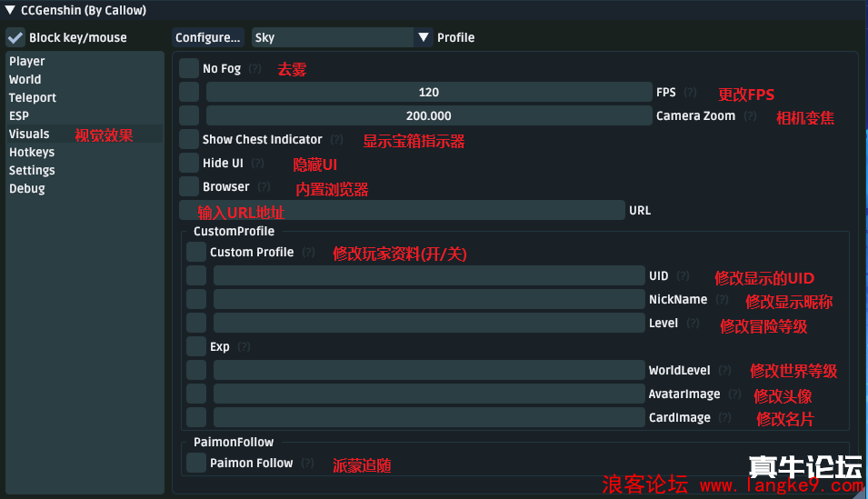Select the Sky profile combo box
This screenshot has height=499, width=868.
[x=333, y=37]
